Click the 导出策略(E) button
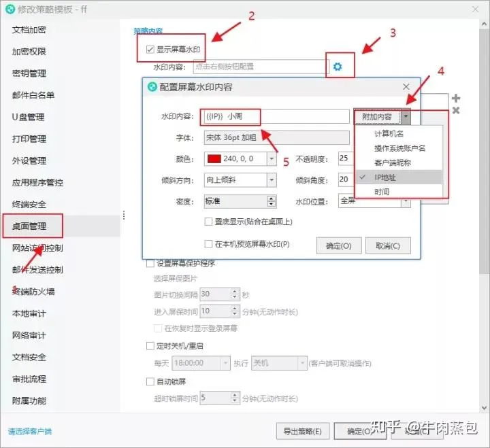Screen dimensions: 490x448 click(302, 431)
